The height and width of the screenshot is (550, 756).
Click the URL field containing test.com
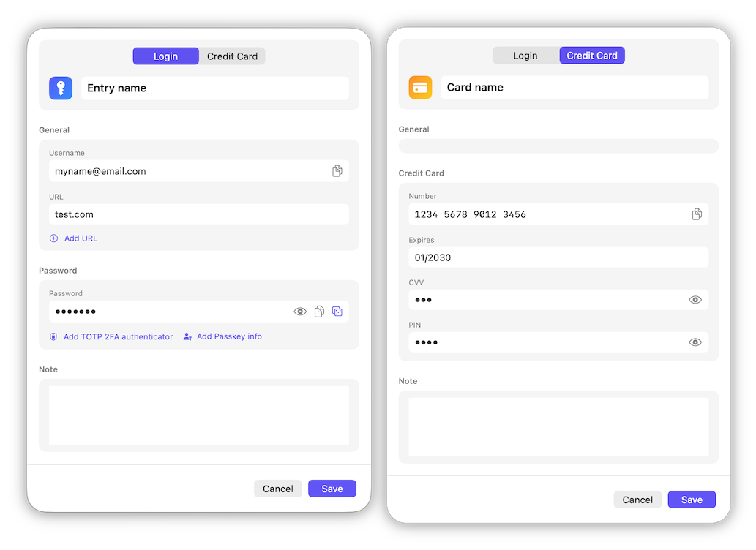199,214
